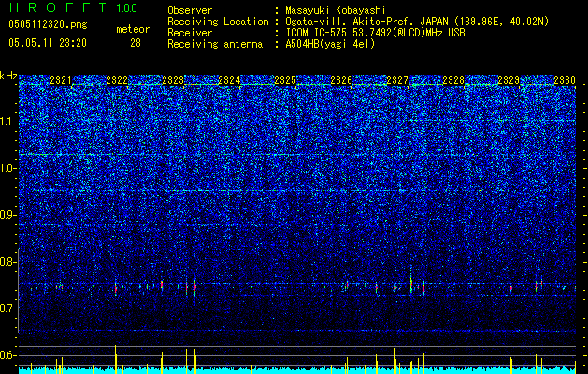The image size is (588, 374).
Task: Click the 1.0 frequency axis label
Action: tap(7, 168)
